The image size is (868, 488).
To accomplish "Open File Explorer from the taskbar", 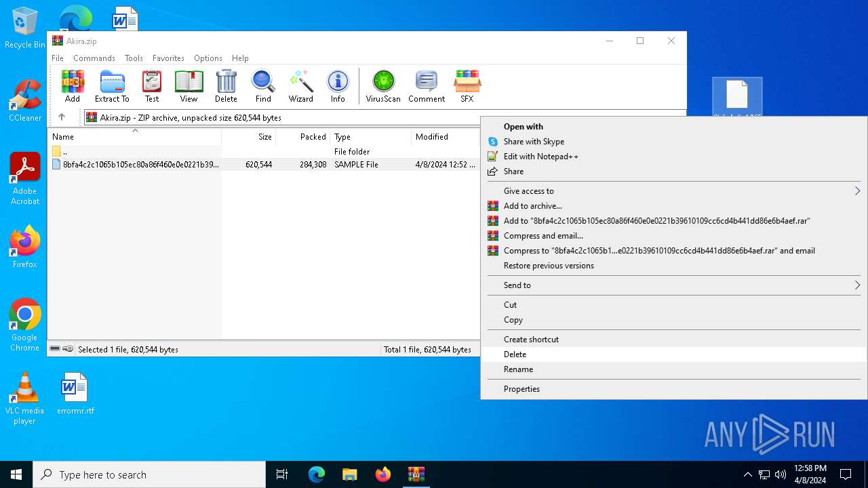I will (349, 474).
